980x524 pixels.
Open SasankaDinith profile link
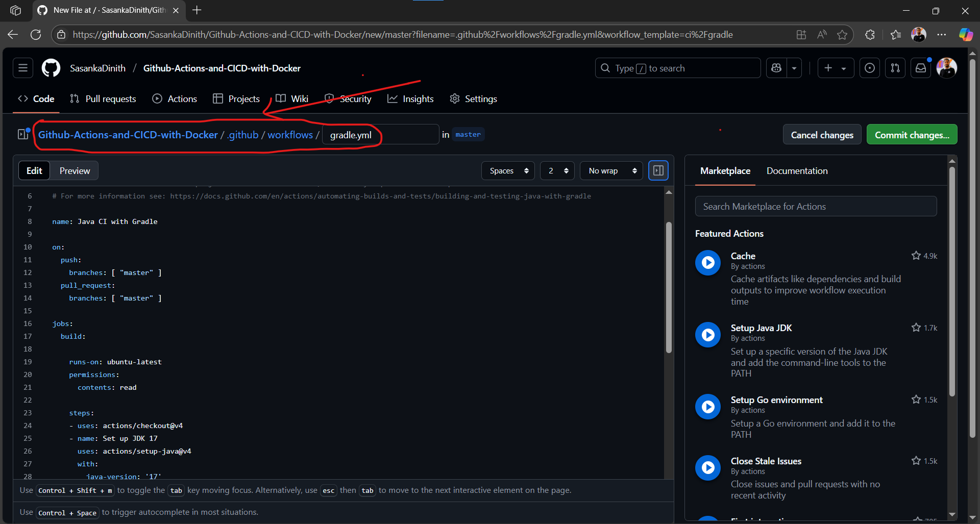point(97,68)
